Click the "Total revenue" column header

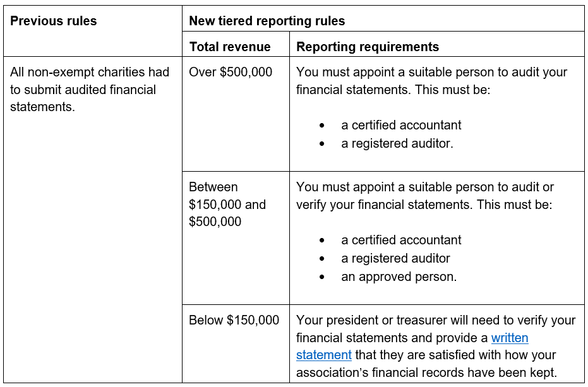tap(230, 47)
